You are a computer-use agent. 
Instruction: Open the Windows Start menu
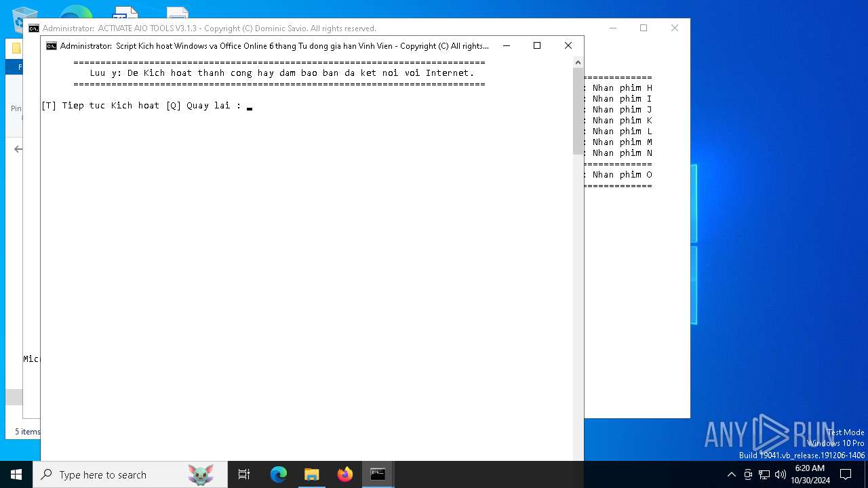coord(16,474)
